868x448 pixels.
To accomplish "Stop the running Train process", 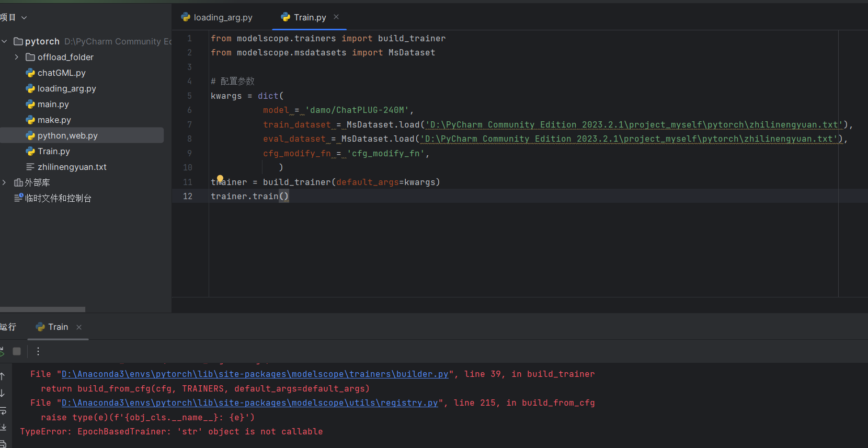I will click(x=17, y=351).
